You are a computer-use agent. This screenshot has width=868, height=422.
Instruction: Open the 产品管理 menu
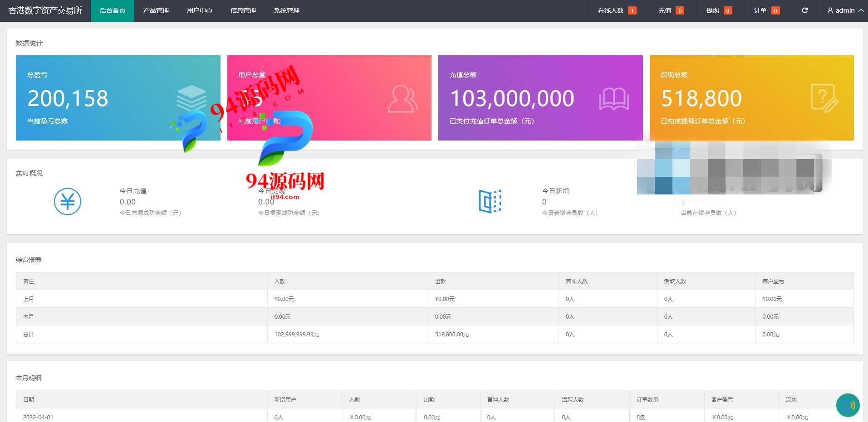click(156, 11)
